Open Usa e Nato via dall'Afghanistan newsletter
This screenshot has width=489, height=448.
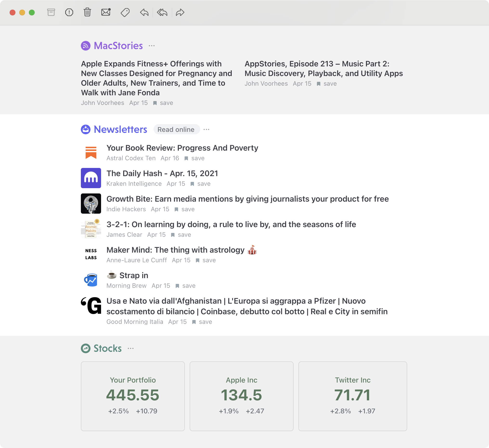tap(247, 306)
